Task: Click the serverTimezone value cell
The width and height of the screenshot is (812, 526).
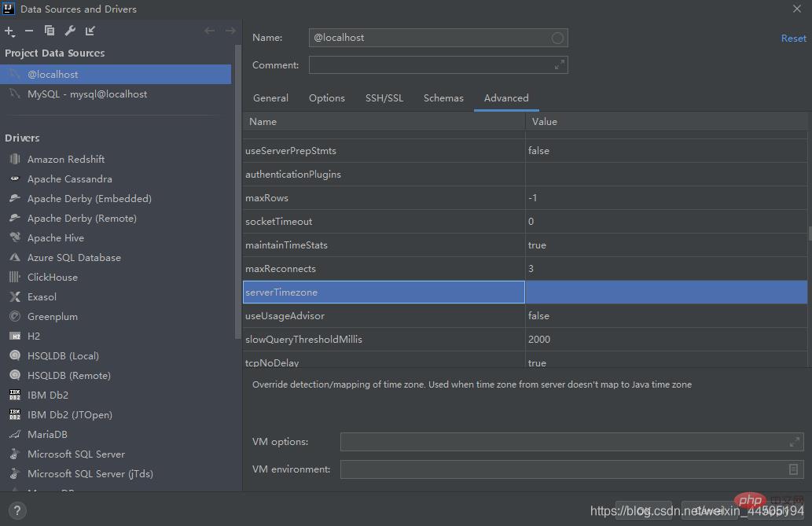Action: pos(666,292)
